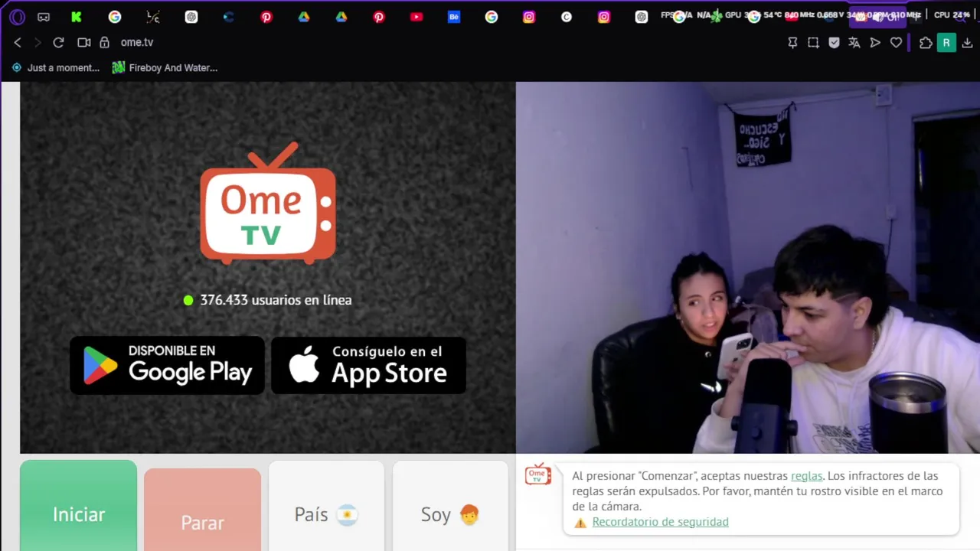Screen dimensions: 980x551
Task: Open the extensions puzzle icon
Action: (926, 43)
